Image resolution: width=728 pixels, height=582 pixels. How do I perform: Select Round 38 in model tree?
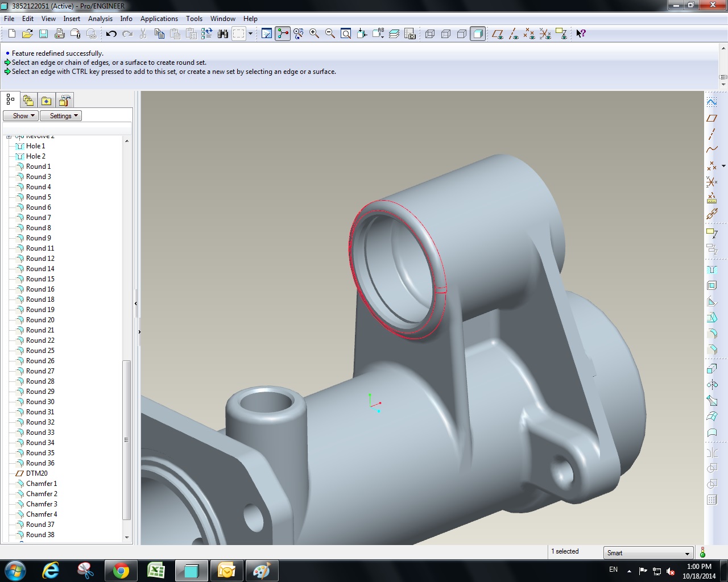(x=40, y=535)
